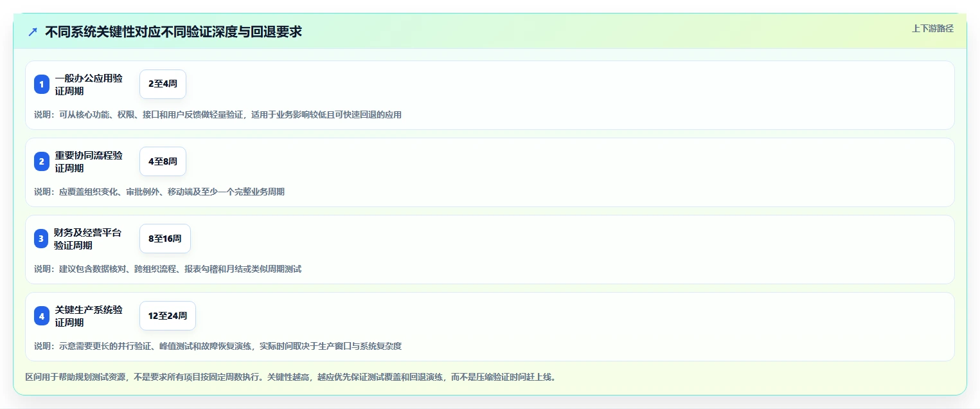Click the number 2 badge
980x409 pixels.
click(x=42, y=161)
